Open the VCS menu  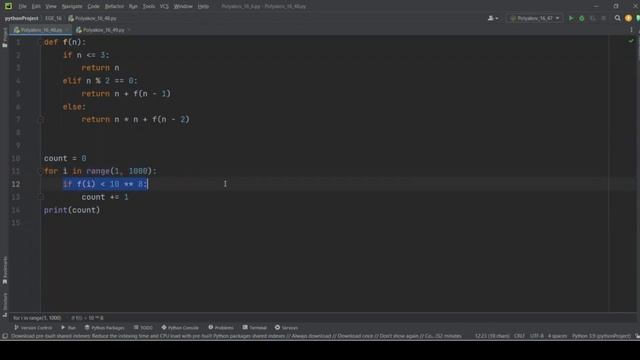click(164, 6)
